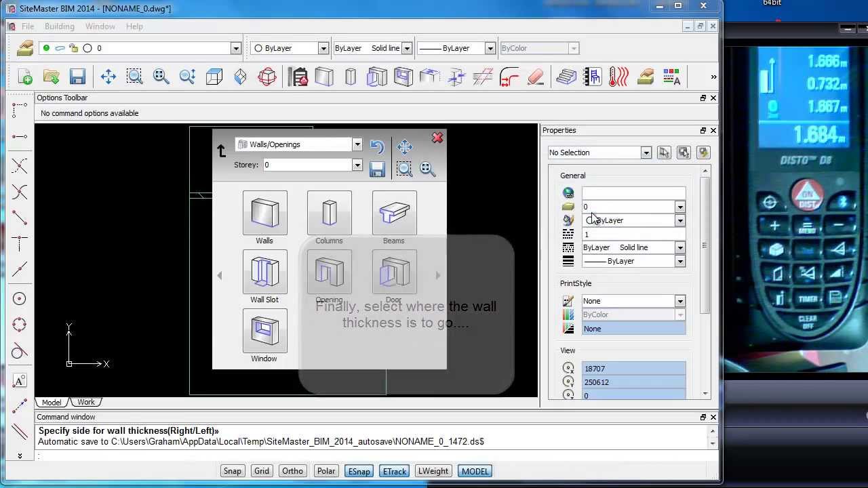
Task: Expand the Walls/Openings category dropdown
Action: 357,144
